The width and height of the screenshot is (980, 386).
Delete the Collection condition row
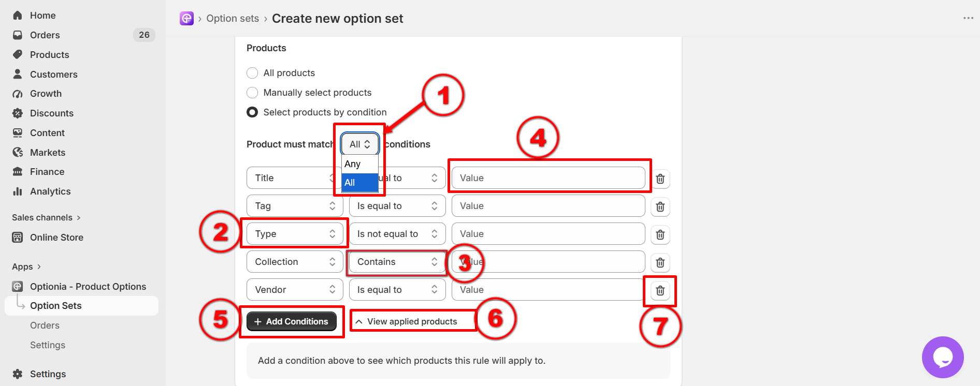click(660, 262)
